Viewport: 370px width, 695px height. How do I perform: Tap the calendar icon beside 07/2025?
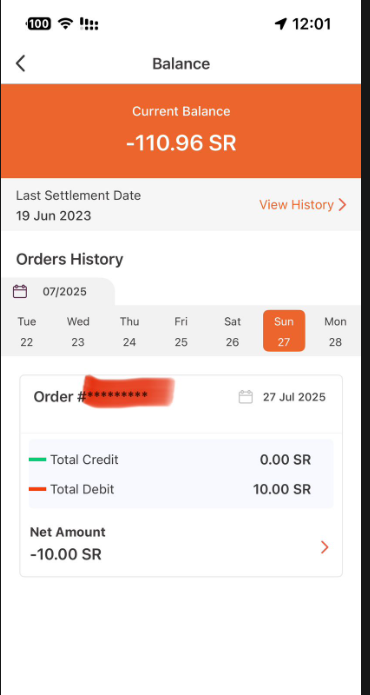coord(20,291)
